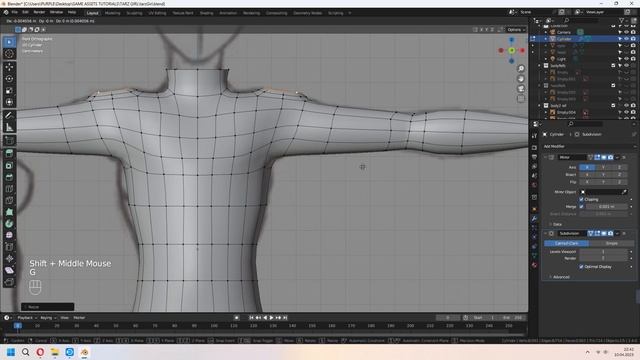Open the Marker menu in timeline
This screenshot has height=360, width=640.
(x=79, y=318)
